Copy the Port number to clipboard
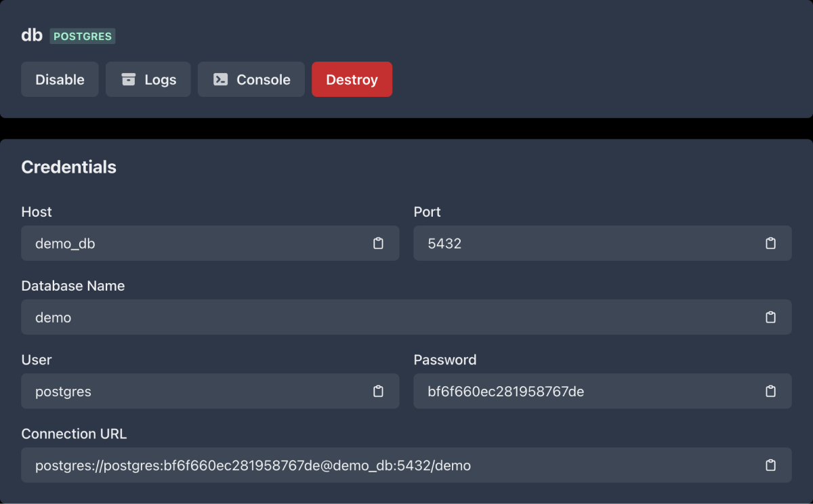This screenshot has width=813, height=504. coord(770,243)
